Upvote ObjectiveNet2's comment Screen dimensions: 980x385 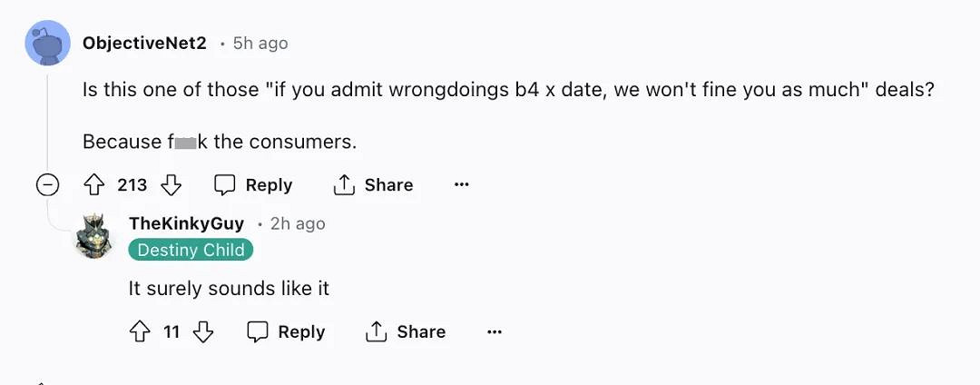point(94,185)
